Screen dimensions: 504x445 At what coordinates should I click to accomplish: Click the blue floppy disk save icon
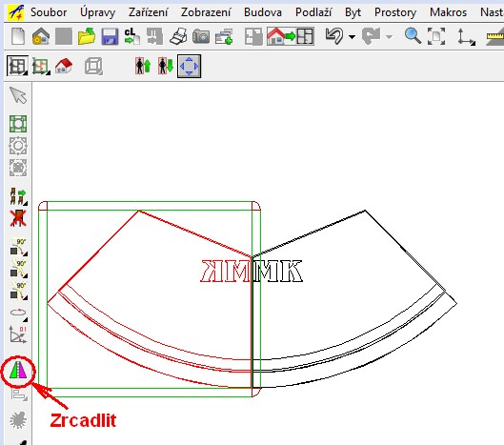point(110,36)
